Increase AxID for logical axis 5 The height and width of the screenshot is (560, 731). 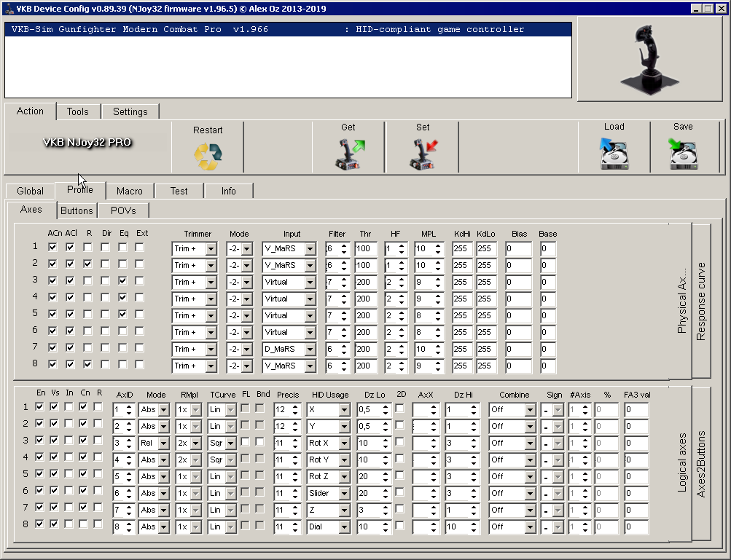point(129,474)
